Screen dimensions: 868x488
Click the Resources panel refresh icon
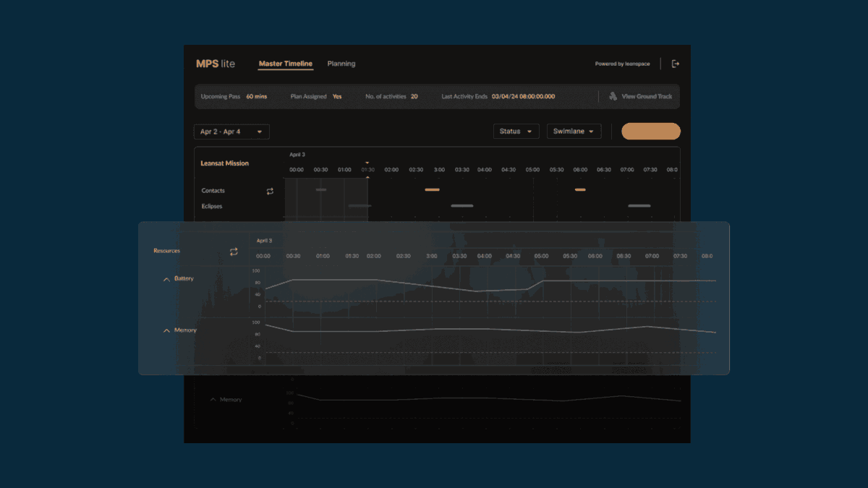pos(234,251)
